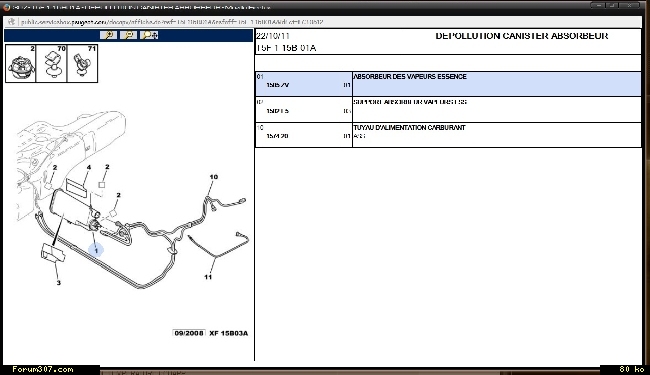Image resolution: width=650 pixels, height=375 pixels.
Task: Click the 22/10/11 date text
Action: pos(273,36)
